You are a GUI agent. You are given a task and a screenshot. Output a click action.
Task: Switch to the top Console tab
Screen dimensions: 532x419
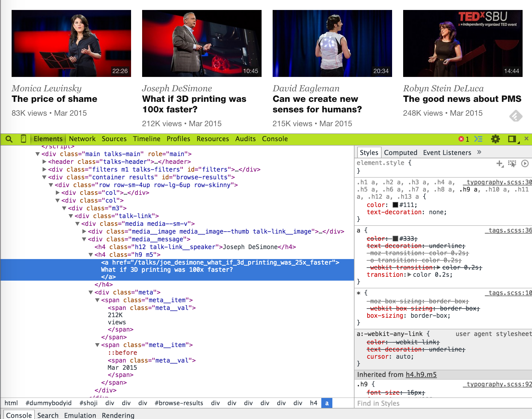pyautogui.click(x=275, y=139)
